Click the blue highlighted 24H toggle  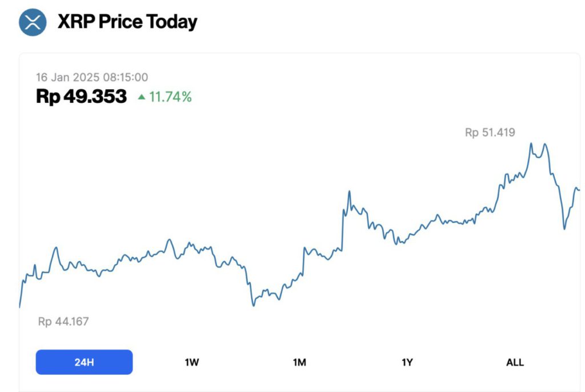point(84,362)
